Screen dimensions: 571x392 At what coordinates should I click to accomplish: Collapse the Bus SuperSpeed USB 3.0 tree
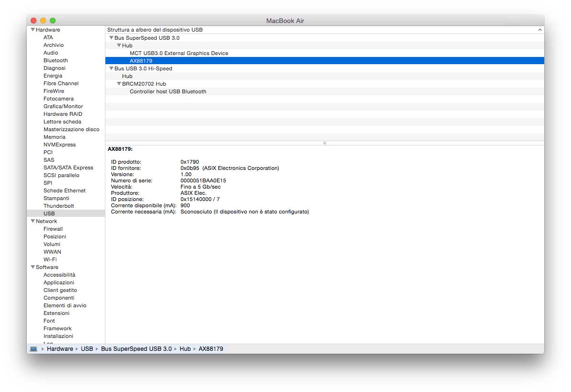point(112,37)
